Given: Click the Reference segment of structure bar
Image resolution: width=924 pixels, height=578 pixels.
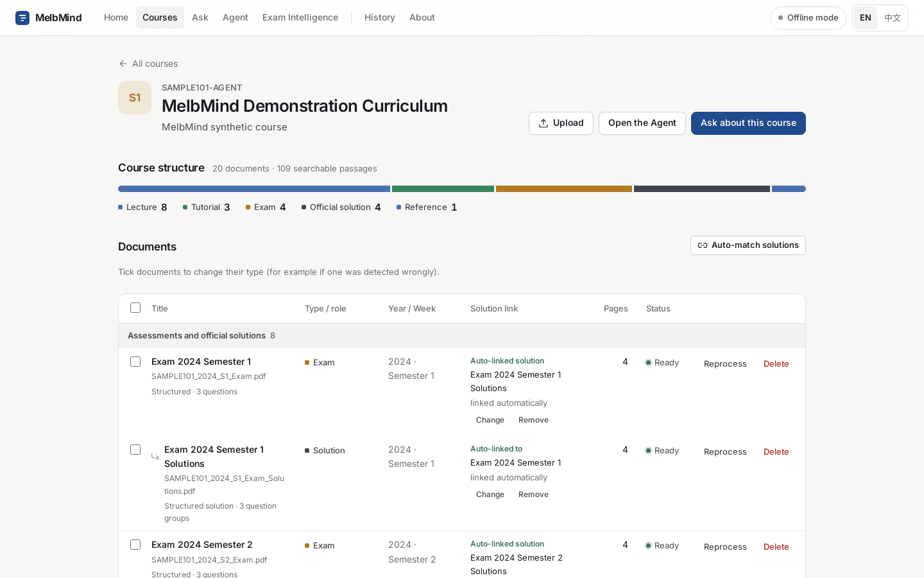Looking at the screenshot, I should 789,189.
